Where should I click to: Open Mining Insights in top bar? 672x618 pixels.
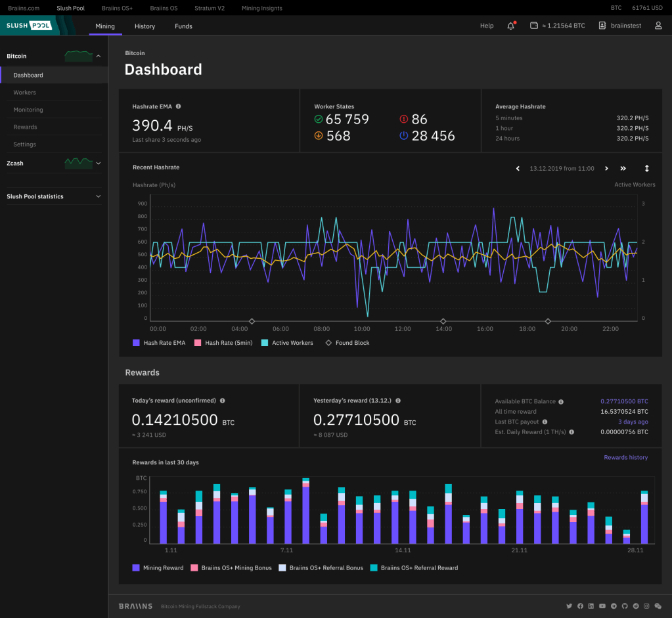(262, 8)
